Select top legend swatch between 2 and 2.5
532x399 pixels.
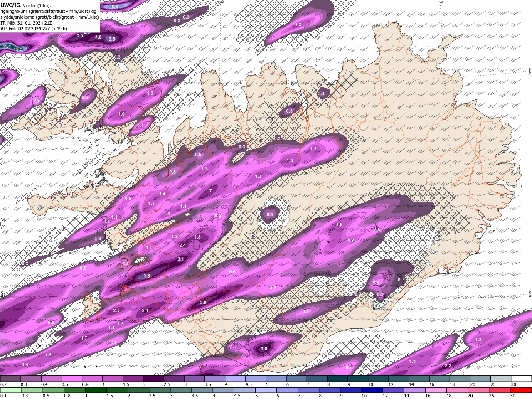[x=153, y=378]
